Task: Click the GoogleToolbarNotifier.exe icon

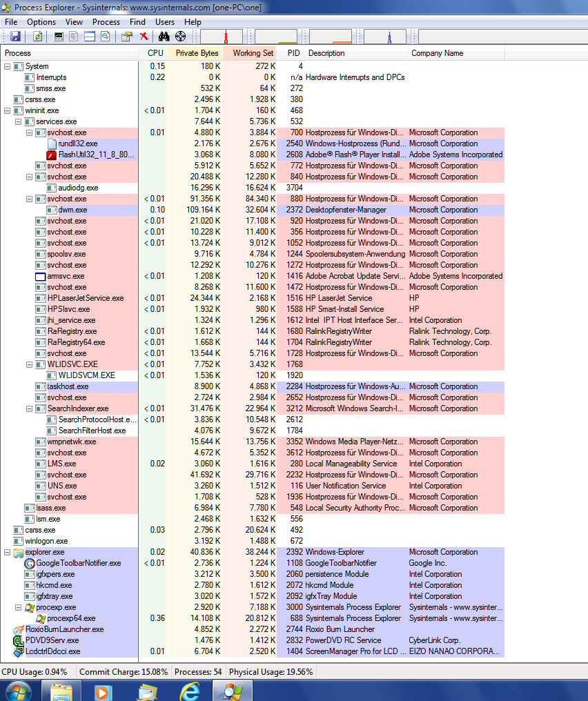Action: point(30,563)
